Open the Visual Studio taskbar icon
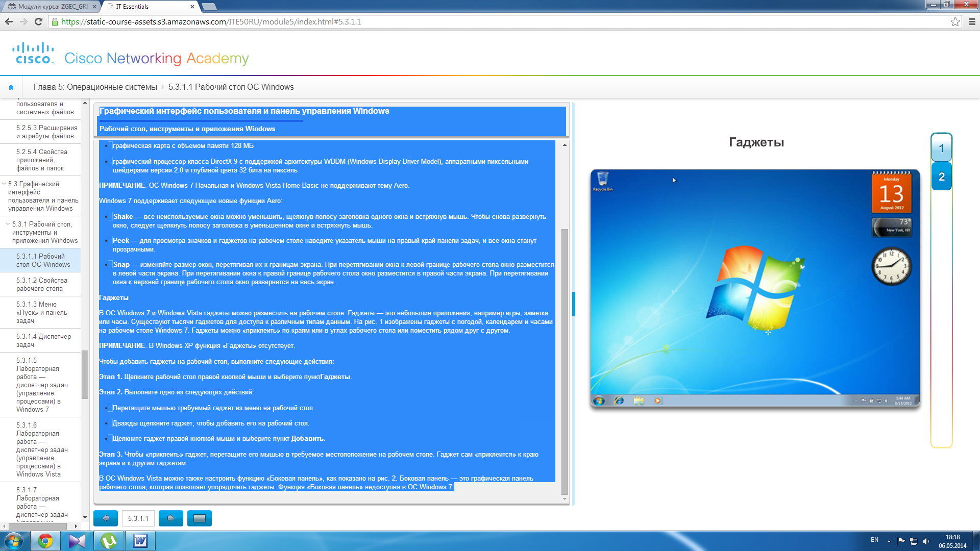 click(x=77, y=541)
